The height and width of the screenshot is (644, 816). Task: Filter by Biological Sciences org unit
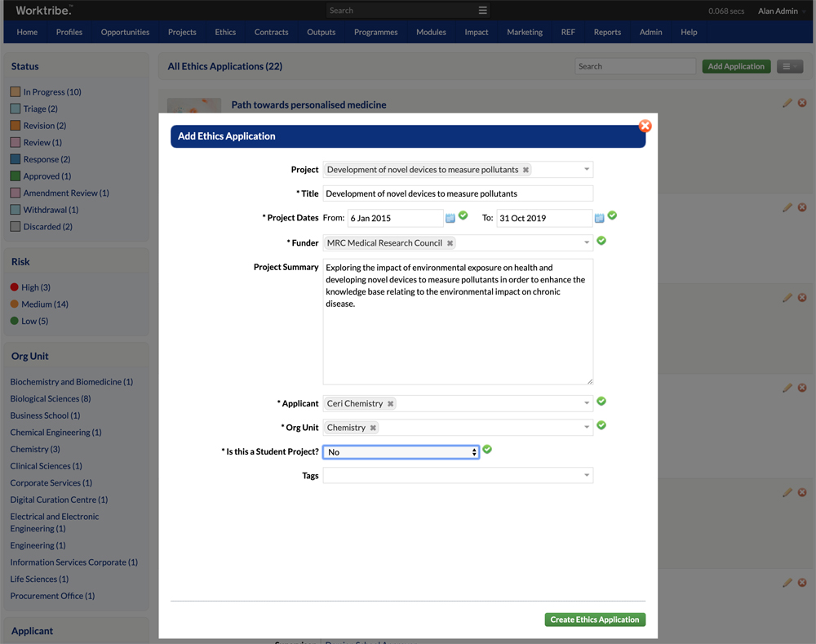coord(51,399)
